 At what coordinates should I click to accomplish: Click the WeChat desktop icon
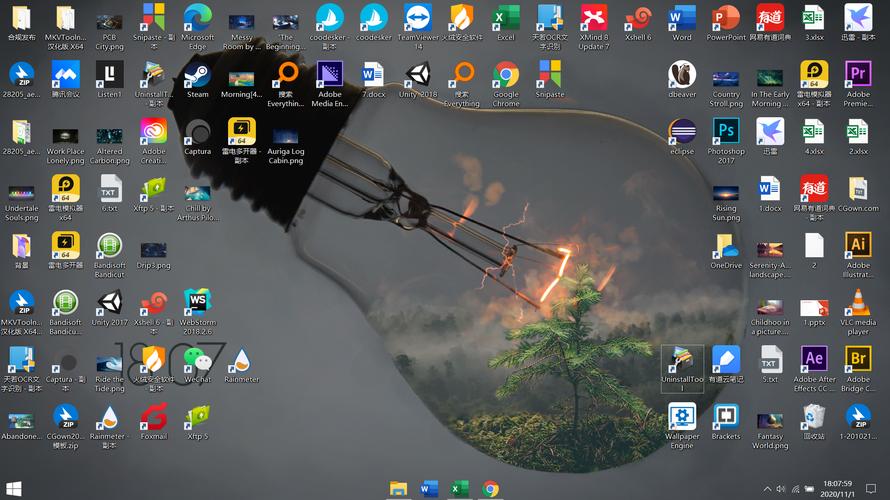coord(197,361)
